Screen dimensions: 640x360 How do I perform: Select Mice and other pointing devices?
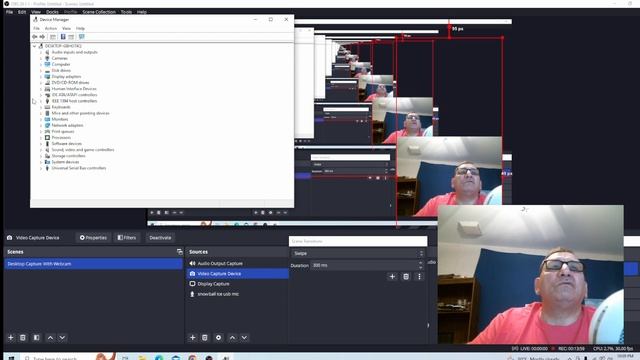tap(80, 113)
